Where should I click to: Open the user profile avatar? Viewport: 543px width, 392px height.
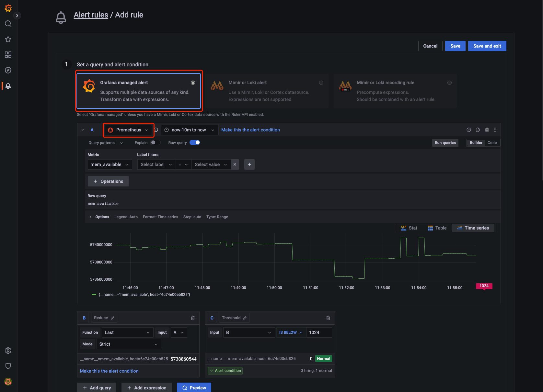[x=8, y=382]
